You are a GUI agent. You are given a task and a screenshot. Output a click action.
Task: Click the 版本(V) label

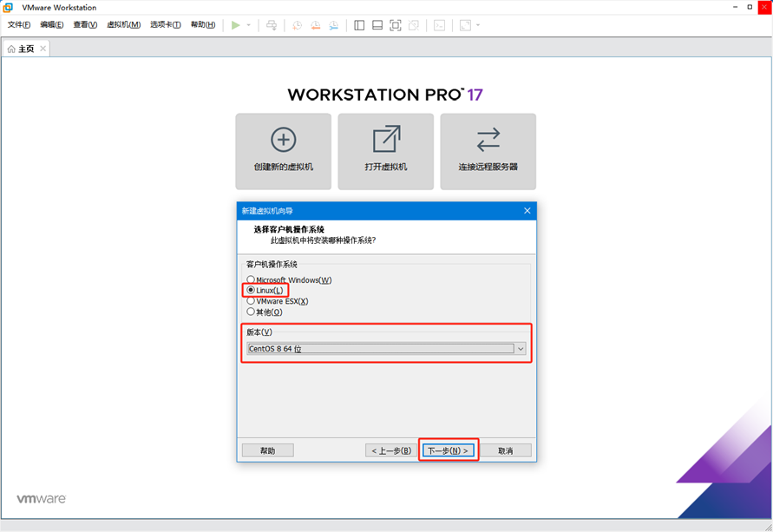(x=259, y=332)
